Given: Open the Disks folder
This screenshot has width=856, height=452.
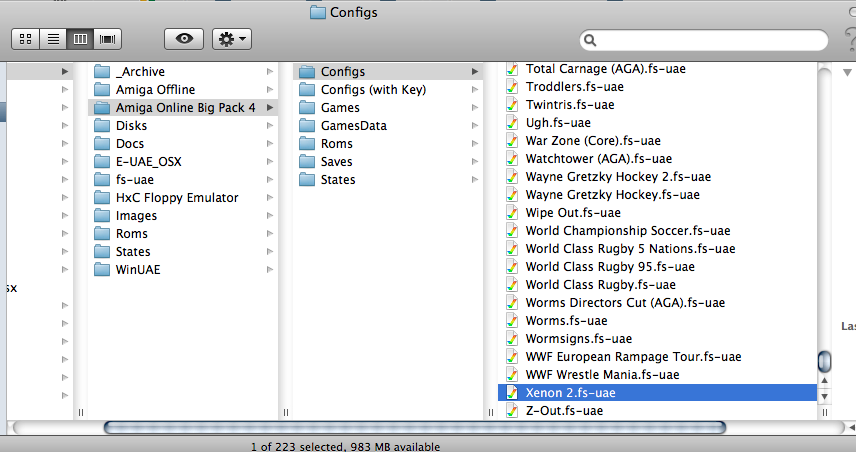Looking at the screenshot, I should point(183,126).
